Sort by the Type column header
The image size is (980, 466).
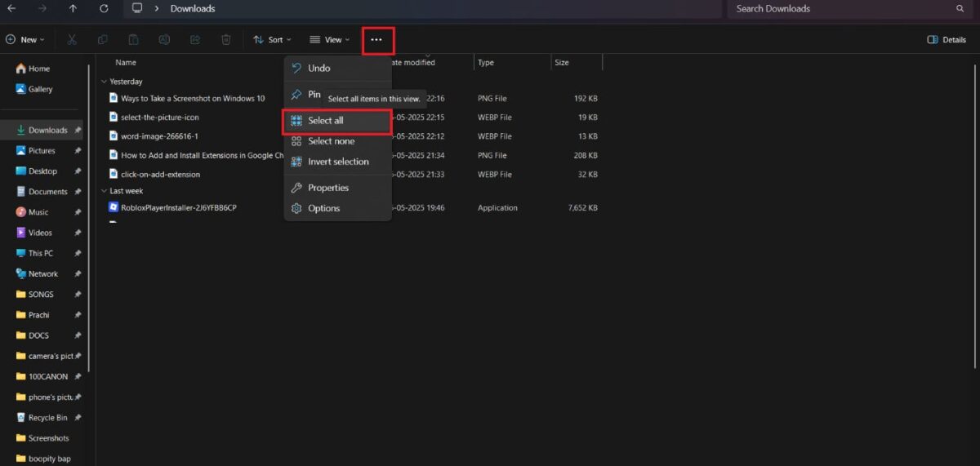coord(486,62)
